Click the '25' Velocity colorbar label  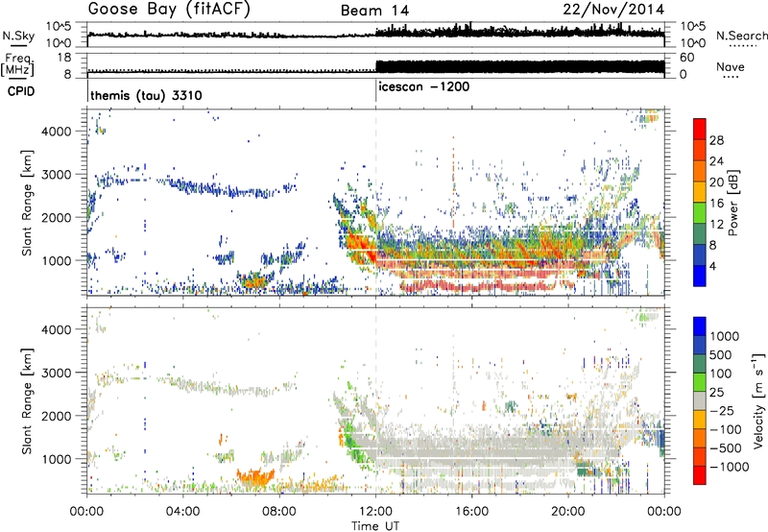[x=716, y=392]
